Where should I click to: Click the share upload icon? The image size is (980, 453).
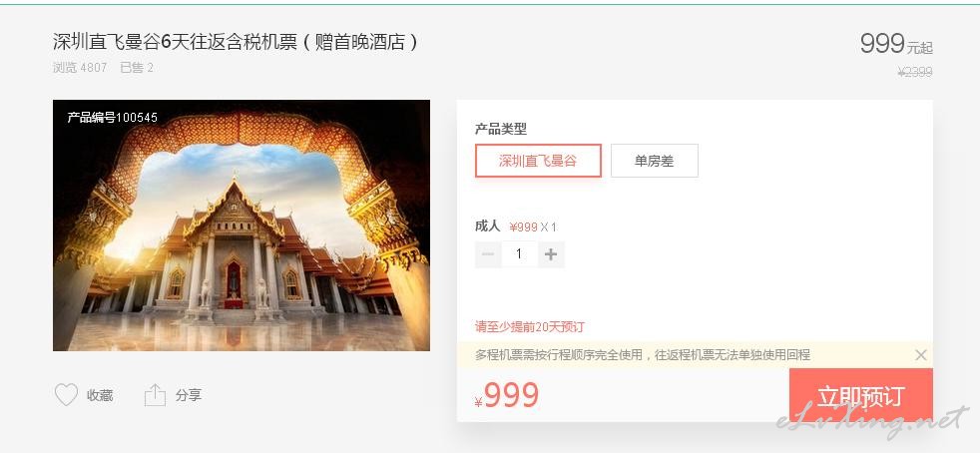155,395
